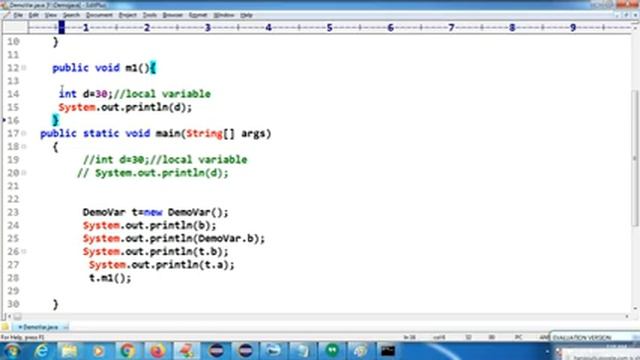
Task: Click the horizontal scrollbar right arrow
Action: pos(627,316)
